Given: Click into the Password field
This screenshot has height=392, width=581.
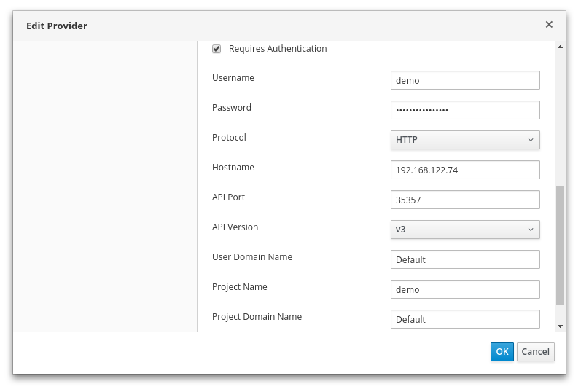Looking at the screenshot, I should pyautogui.click(x=465, y=110).
